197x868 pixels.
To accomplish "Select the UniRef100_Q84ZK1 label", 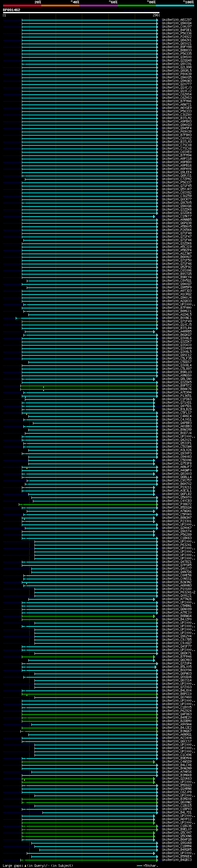I will pyautogui.click(x=176, y=40).
